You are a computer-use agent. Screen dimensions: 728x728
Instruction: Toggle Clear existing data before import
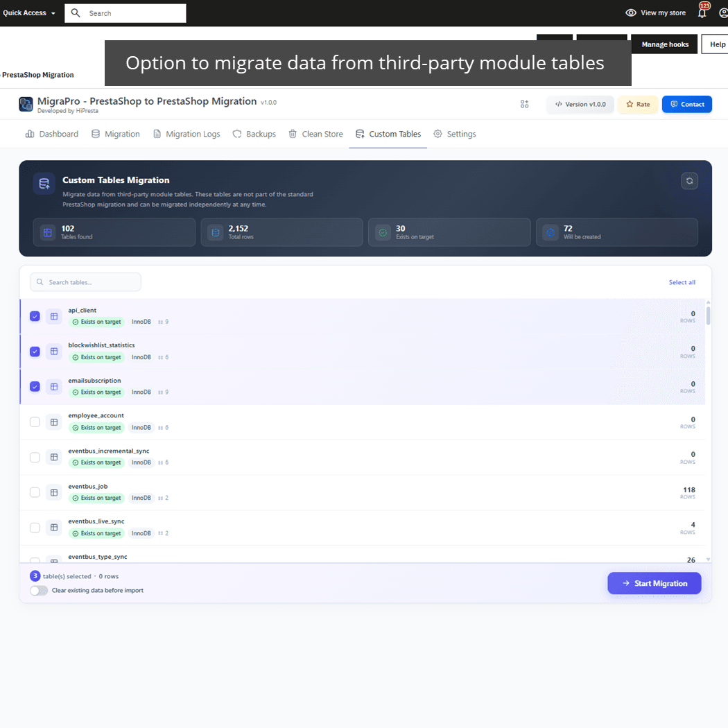pos(39,591)
